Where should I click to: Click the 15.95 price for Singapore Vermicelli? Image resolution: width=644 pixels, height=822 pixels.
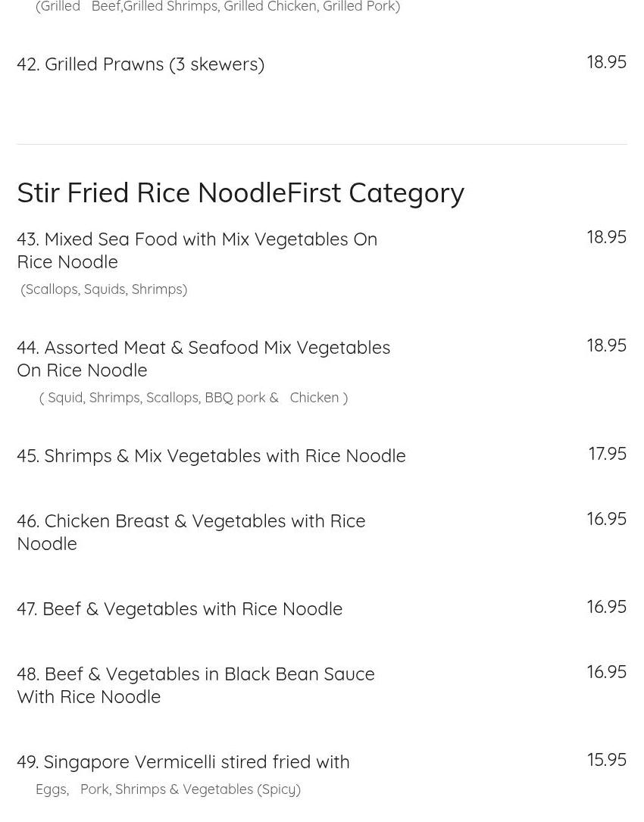coord(606,760)
